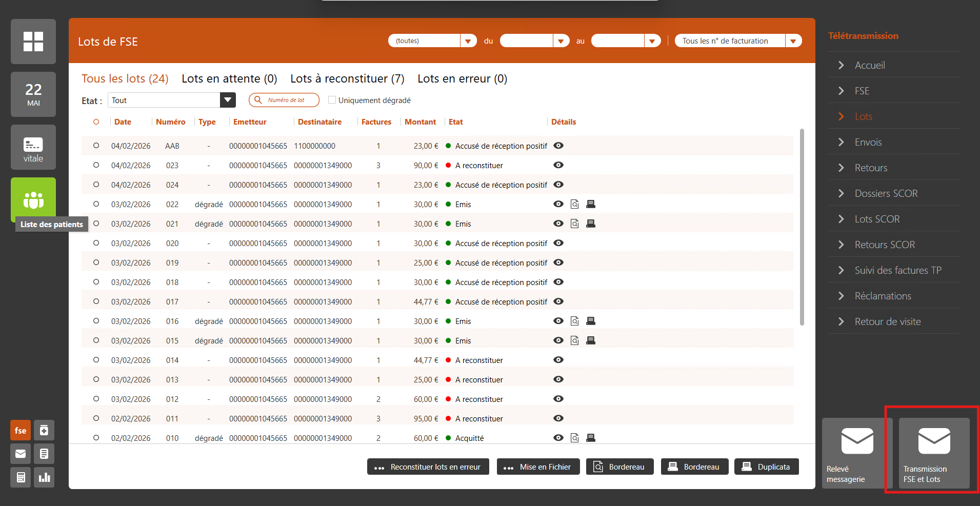The height and width of the screenshot is (506, 980).
Task: Print bordereau for lot 021
Action: click(591, 224)
